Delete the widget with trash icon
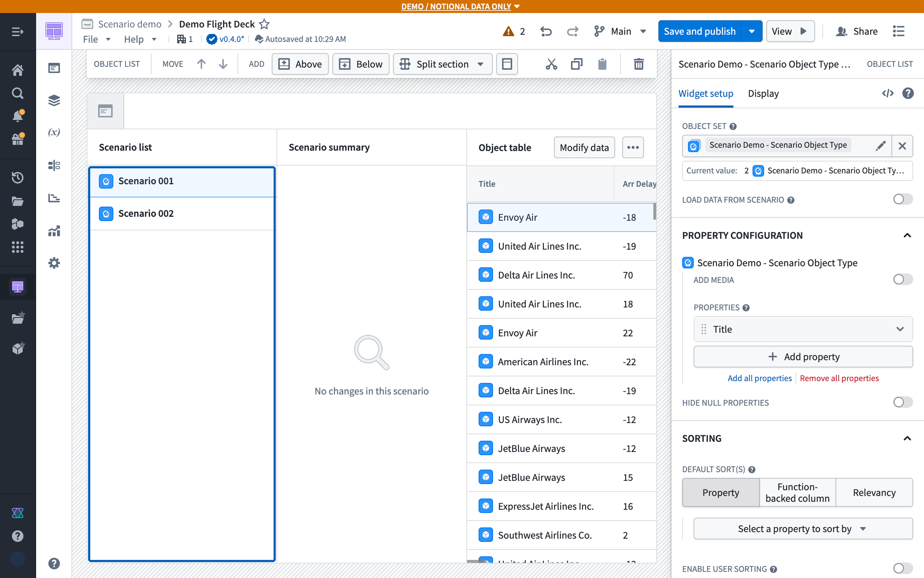Image resolution: width=924 pixels, height=578 pixels. pos(639,64)
